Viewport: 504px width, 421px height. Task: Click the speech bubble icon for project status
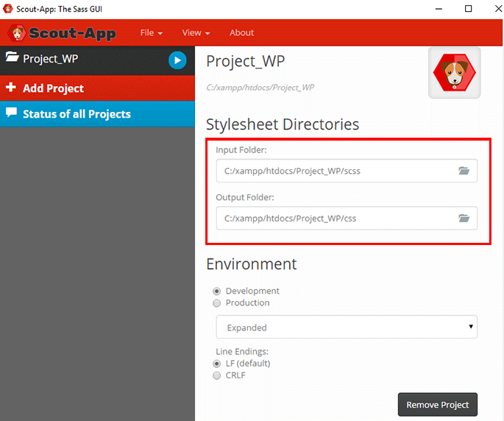(11, 113)
